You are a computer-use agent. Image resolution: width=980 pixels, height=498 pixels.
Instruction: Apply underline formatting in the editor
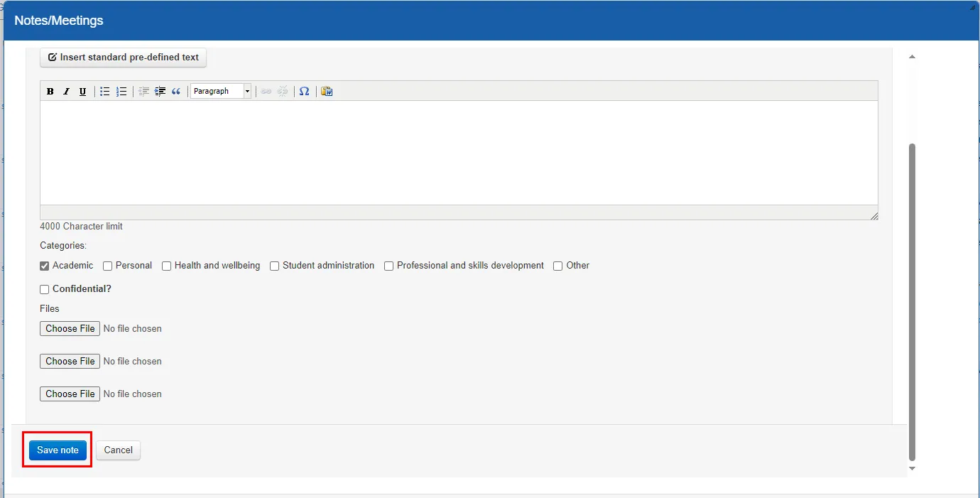[82, 91]
